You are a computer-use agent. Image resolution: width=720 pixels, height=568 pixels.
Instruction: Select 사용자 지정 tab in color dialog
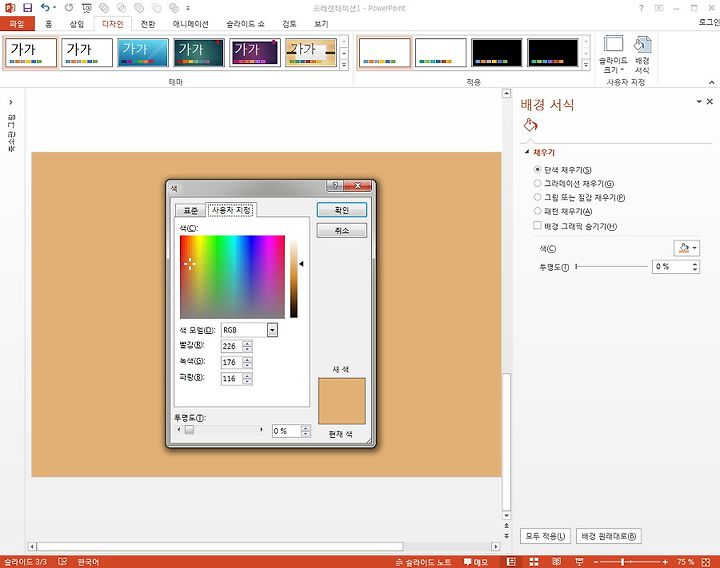pyautogui.click(x=231, y=210)
